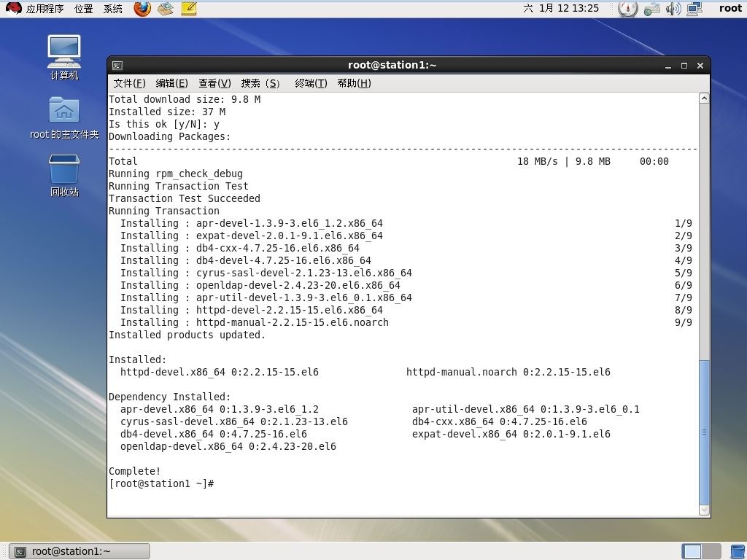Open the volume speaker control
Screen dimensions: 747x560
(x=673, y=9)
